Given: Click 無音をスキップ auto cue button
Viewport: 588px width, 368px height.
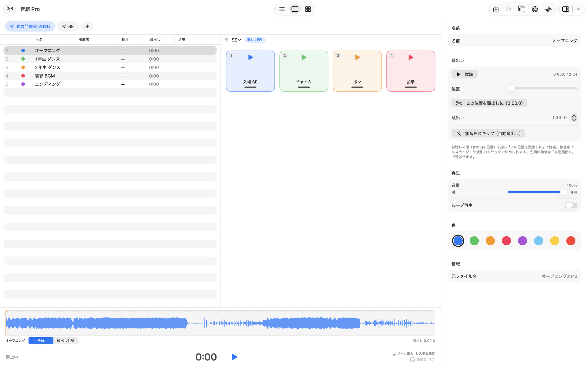Looking at the screenshot, I should [x=488, y=133].
